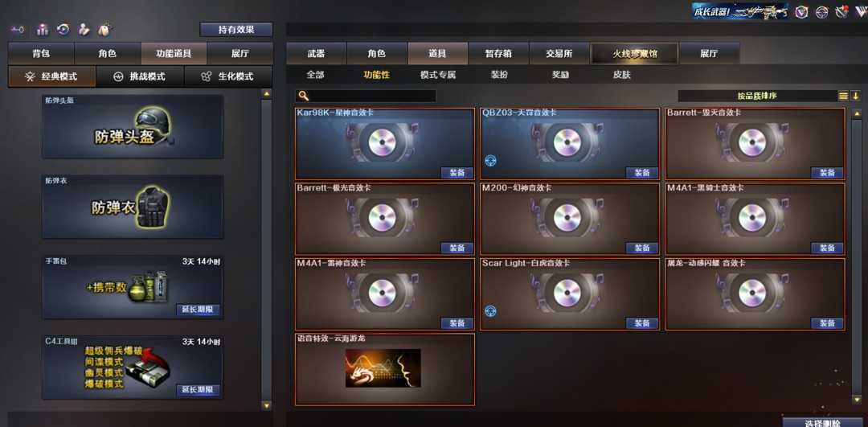This screenshot has width=868, height=427.
Task: Toggle sort direction arrow button
Action: point(855,96)
